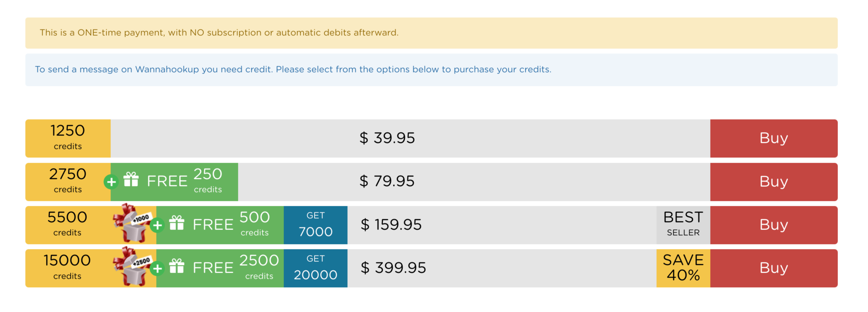Click the white gift icon beside FREE 2500
This screenshot has width=868, height=312.
177,266
